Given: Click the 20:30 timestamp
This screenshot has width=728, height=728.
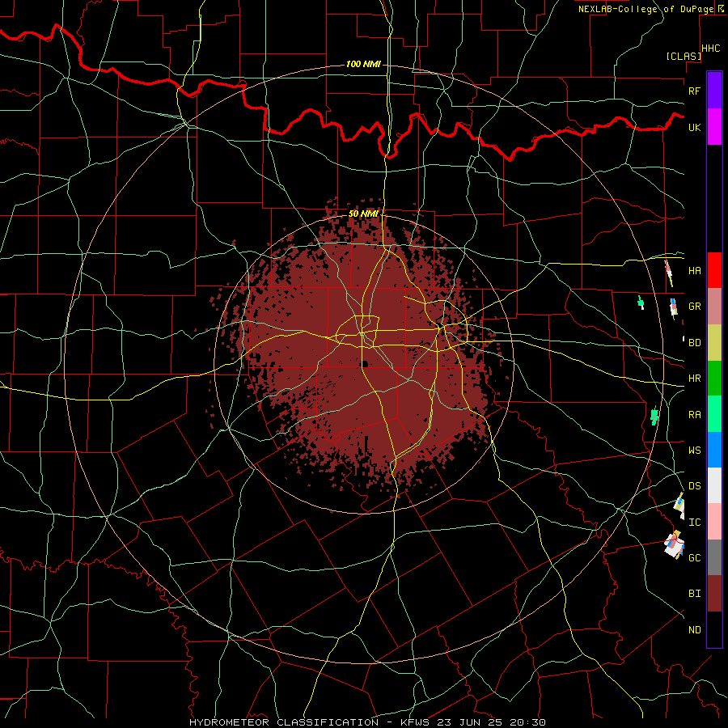Looking at the screenshot, I should [x=530, y=722].
